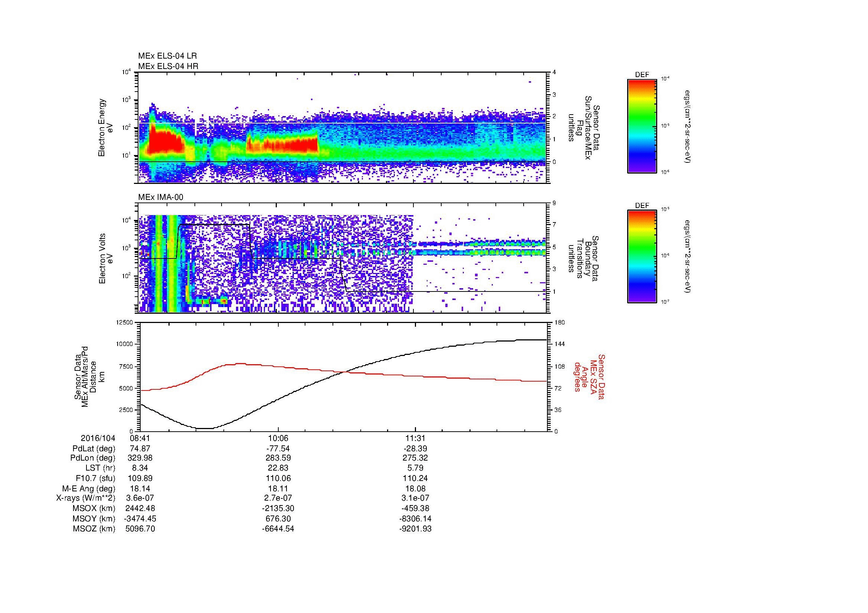
Task: Click the F10.7 value '110.24'
Action: pos(416,478)
